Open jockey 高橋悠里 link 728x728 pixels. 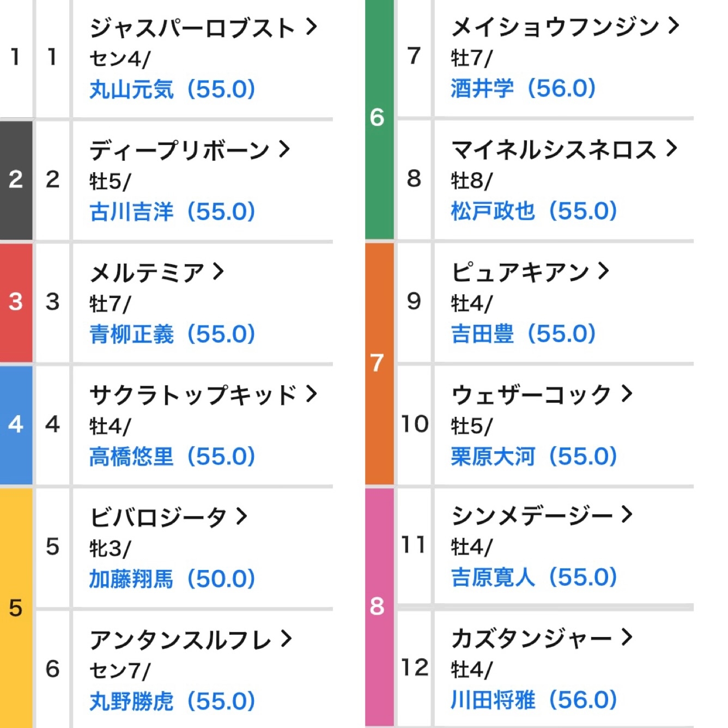click(x=131, y=457)
